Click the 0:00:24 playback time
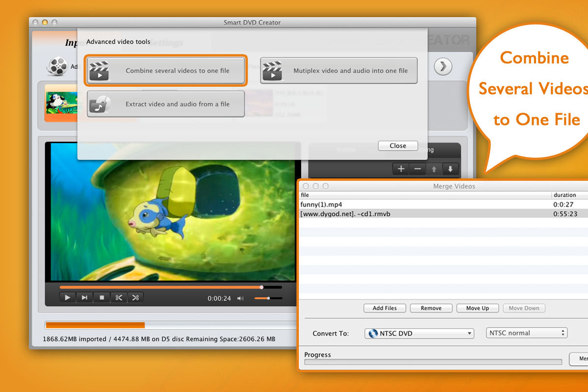 point(219,298)
